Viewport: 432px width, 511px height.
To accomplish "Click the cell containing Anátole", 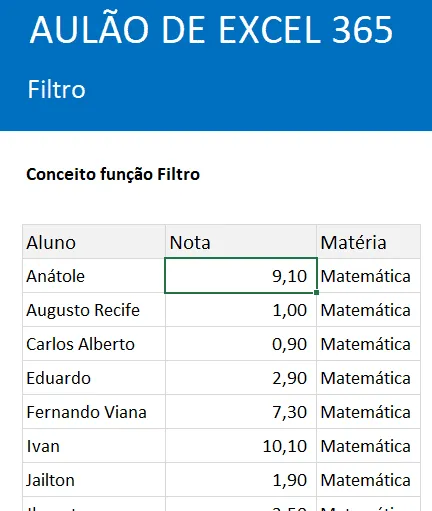I will pos(94,276).
